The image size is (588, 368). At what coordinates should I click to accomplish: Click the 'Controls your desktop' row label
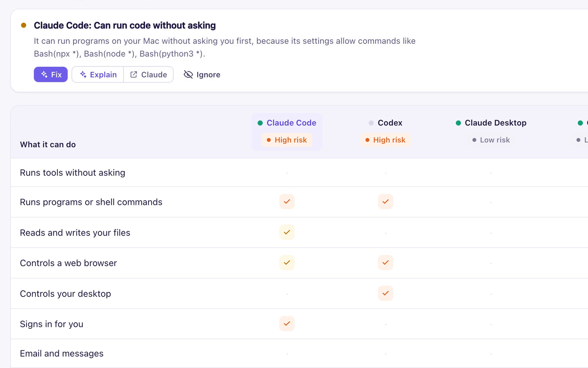pyautogui.click(x=65, y=294)
